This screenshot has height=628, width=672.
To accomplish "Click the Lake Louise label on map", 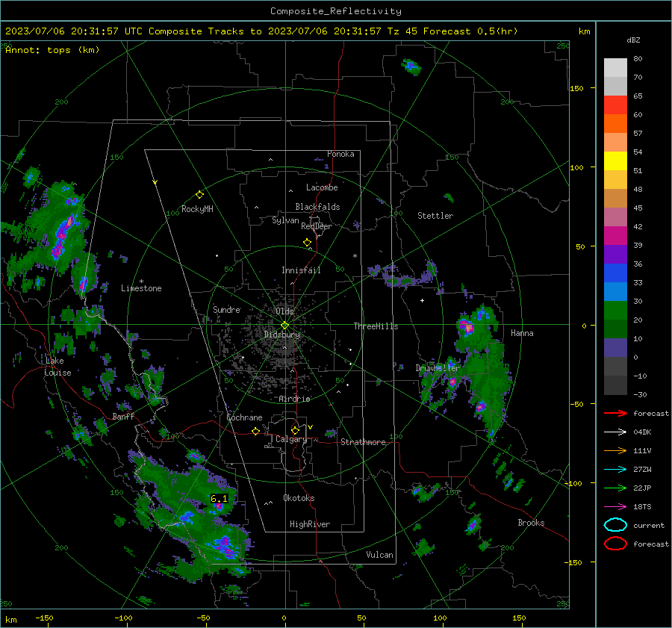I will [x=57, y=367].
